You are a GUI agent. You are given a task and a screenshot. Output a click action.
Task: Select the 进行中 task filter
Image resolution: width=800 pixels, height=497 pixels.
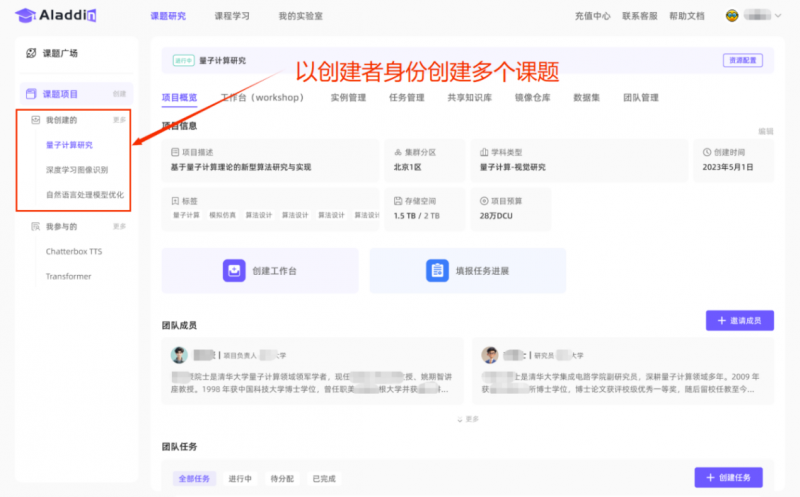240,478
